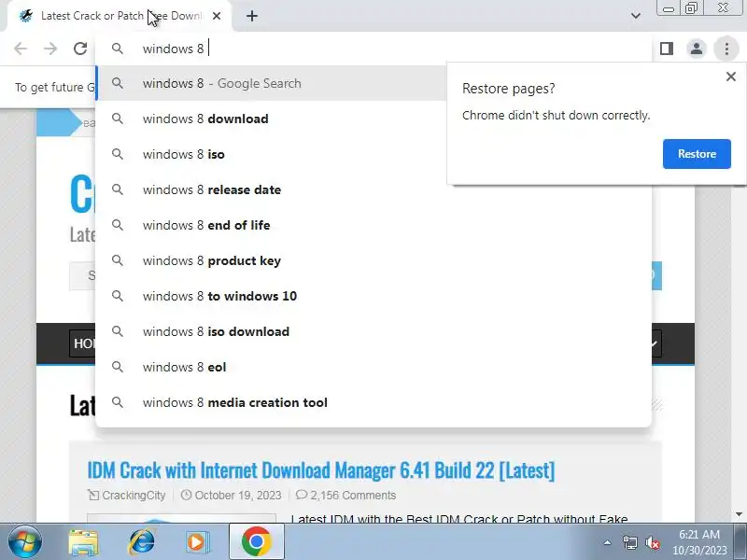Click the browser Back arrow

[21, 49]
